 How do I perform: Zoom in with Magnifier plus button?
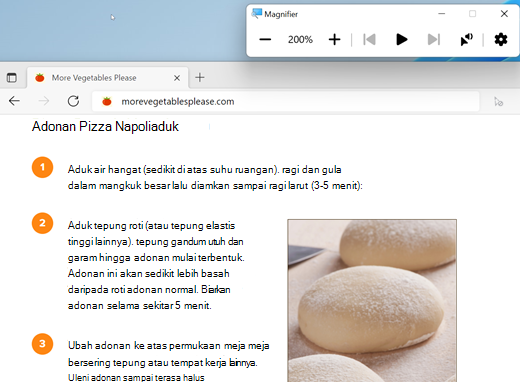coord(334,40)
